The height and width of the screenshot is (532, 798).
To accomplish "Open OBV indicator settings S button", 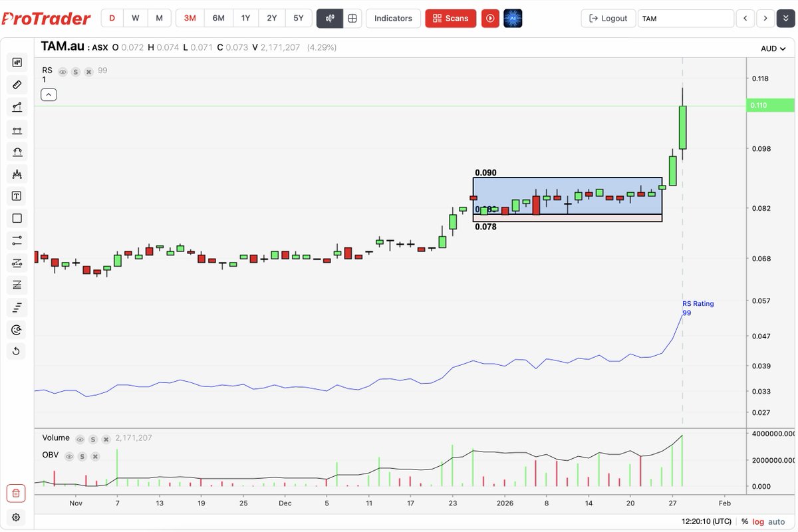I will pos(82,456).
